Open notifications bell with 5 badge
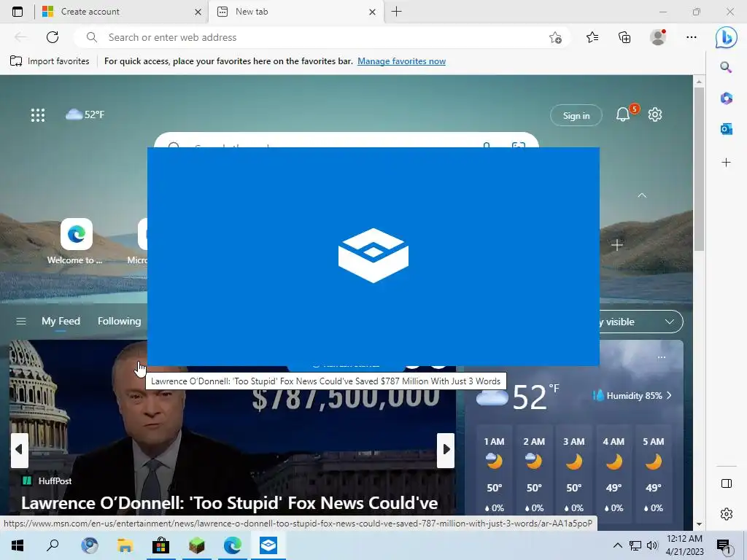 623,114
